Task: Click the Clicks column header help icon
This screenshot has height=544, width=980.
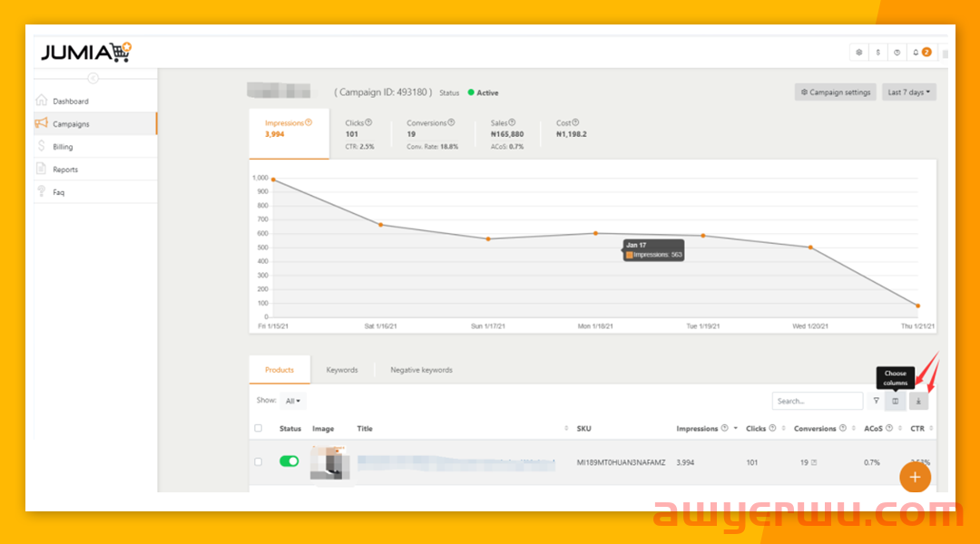Action: coord(772,428)
